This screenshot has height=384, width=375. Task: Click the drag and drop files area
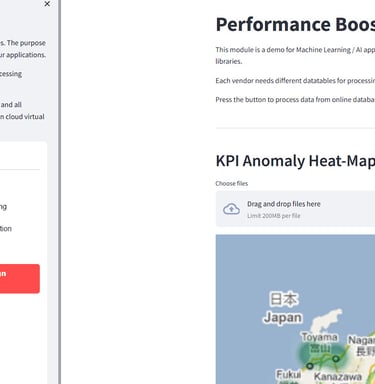click(295, 209)
